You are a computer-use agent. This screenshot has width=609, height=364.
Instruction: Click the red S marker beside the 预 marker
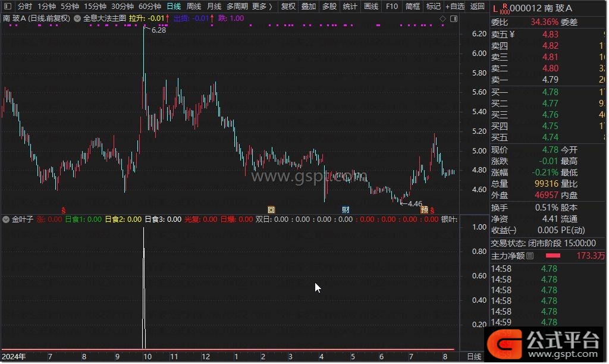coord(432,210)
